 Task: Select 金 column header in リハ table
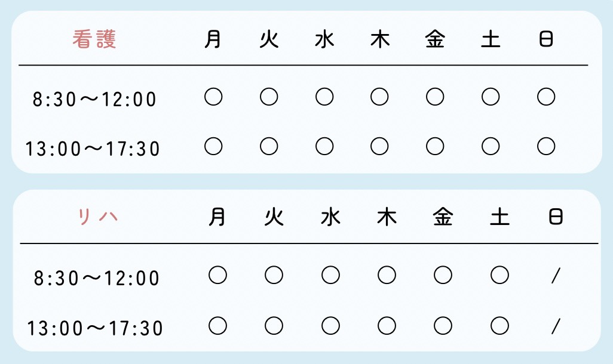(443, 218)
